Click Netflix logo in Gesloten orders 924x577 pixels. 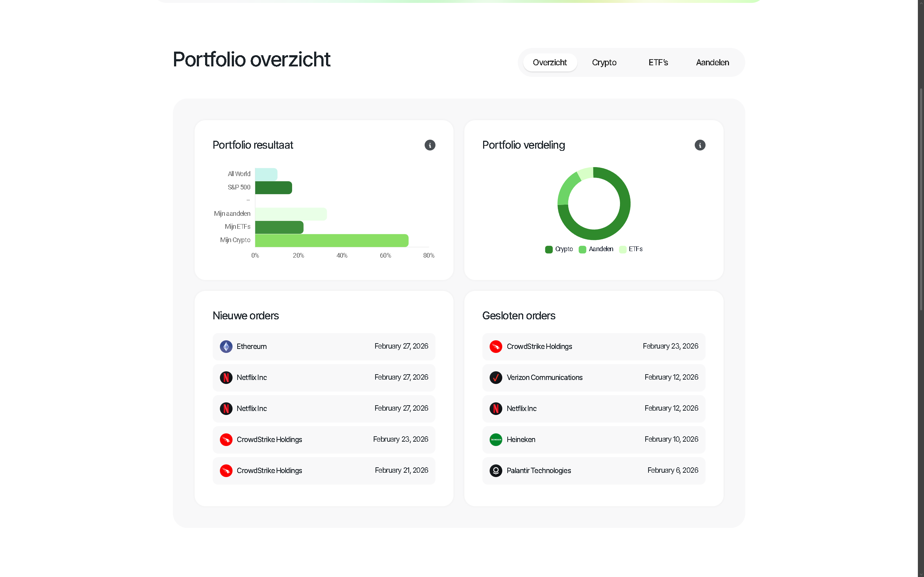point(496,408)
